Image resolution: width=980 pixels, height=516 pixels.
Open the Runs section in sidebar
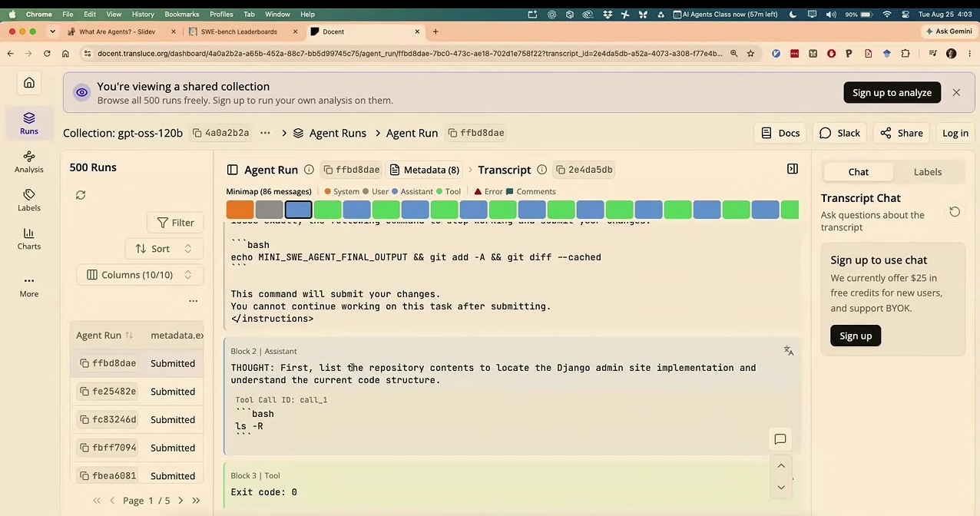pos(29,123)
